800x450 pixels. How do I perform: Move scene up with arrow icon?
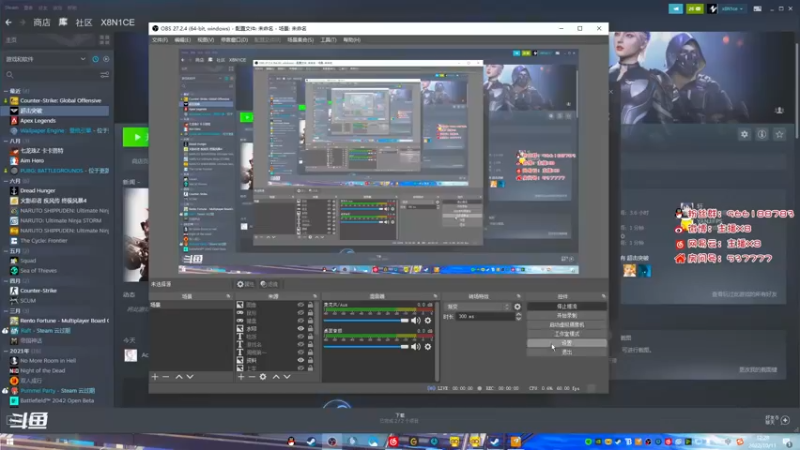[x=179, y=377]
